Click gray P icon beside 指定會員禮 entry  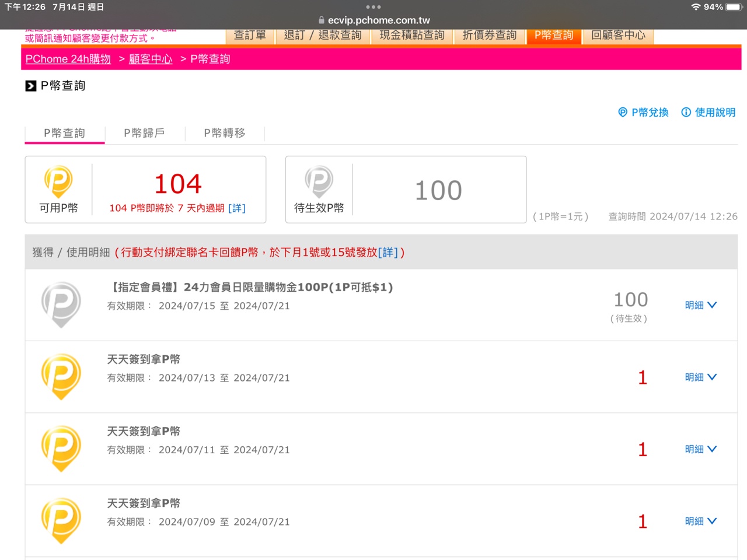pos(61,304)
